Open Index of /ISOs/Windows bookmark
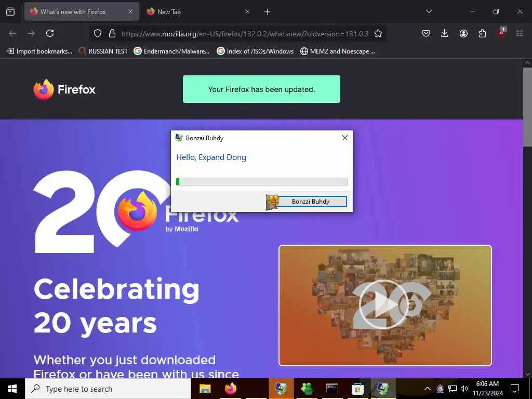 pos(255,51)
